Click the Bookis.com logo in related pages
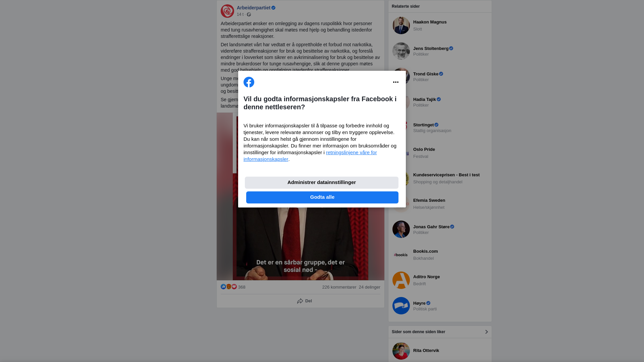This screenshot has width=644, height=362. (401, 255)
